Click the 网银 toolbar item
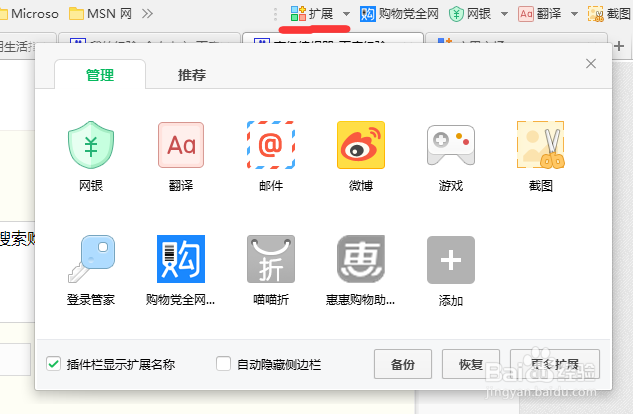Viewport: 633px width, 414px height. click(x=470, y=14)
